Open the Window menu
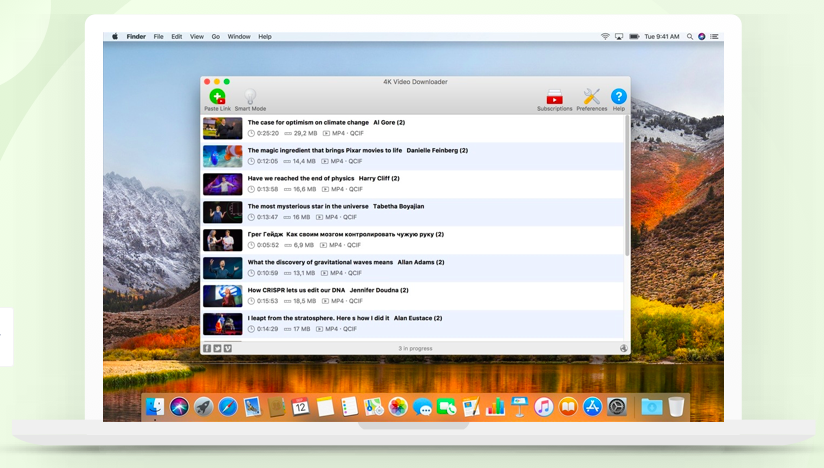 tap(239, 37)
